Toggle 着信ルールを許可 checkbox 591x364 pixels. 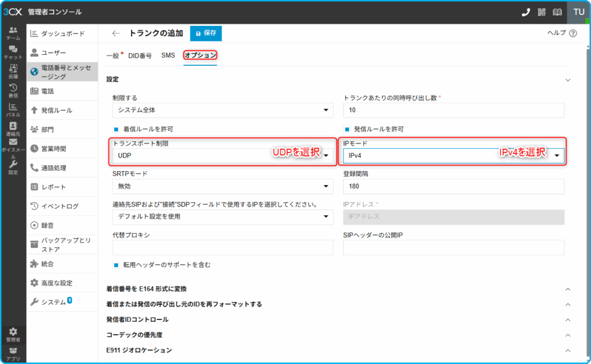[117, 129]
